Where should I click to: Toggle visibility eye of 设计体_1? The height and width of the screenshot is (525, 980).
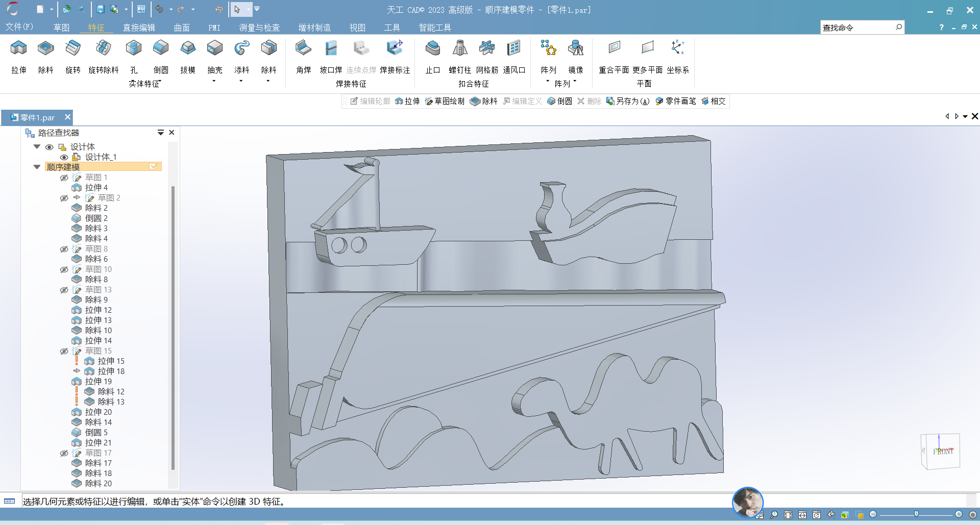[x=64, y=157]
